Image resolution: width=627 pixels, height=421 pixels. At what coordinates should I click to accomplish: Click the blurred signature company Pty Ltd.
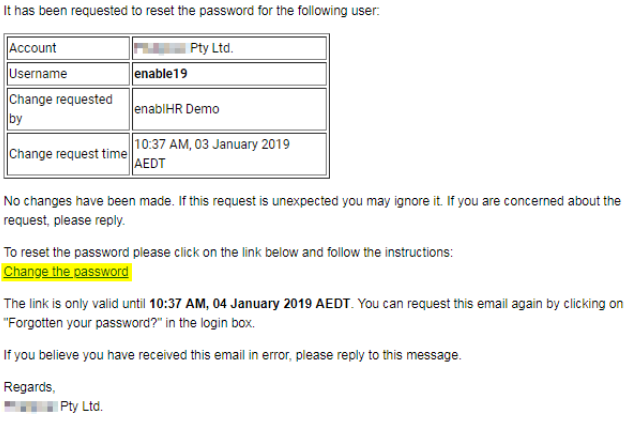tap(54, 406)
